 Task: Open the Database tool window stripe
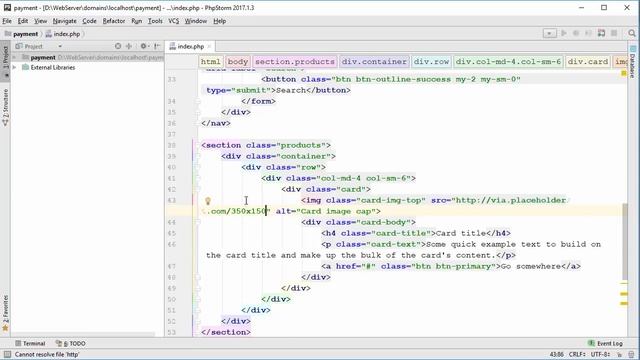[x=633, y=62]
